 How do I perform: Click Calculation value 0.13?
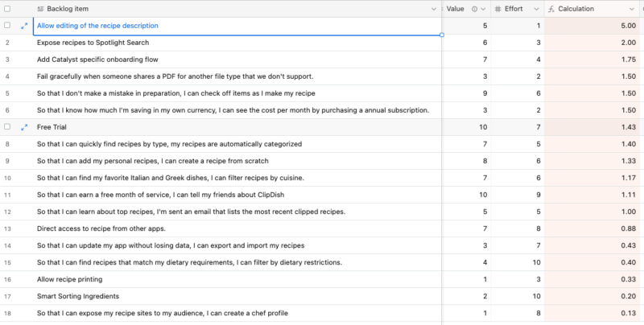coord(592,313)
